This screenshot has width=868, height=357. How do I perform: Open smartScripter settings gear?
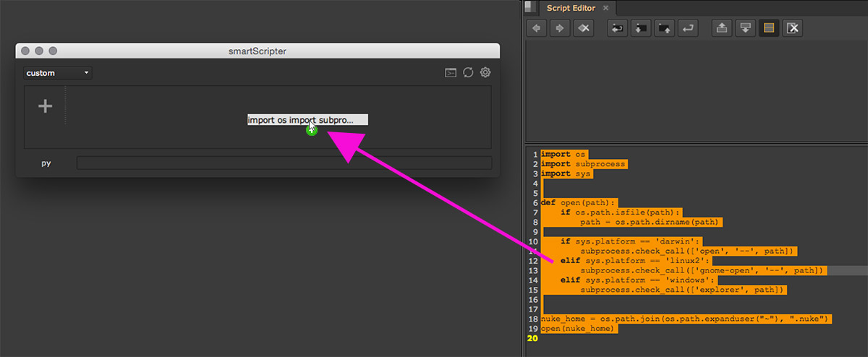pyautogui.click(x=485, y=73)
